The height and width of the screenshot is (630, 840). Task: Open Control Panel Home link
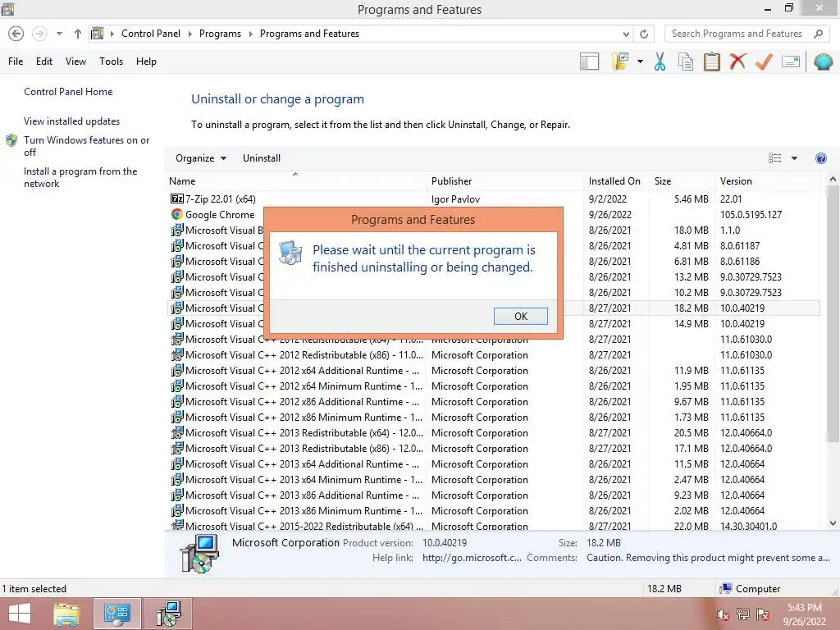click(x=68, y=92)
